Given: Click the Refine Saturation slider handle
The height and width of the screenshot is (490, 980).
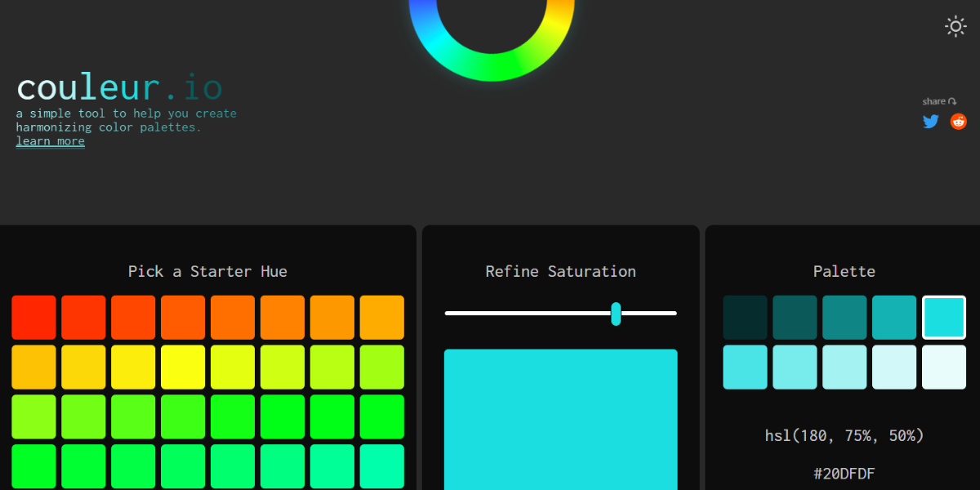Looking at the screenshot, I should tap(616, 314).
